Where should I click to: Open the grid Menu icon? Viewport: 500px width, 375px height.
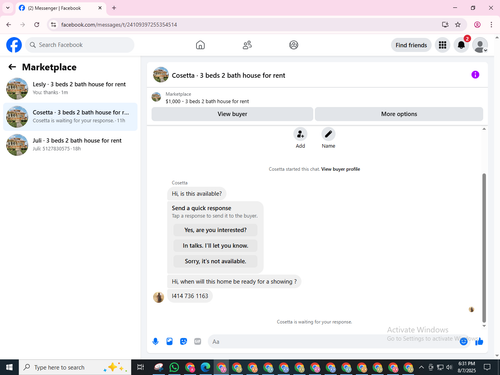pos(442,45)
